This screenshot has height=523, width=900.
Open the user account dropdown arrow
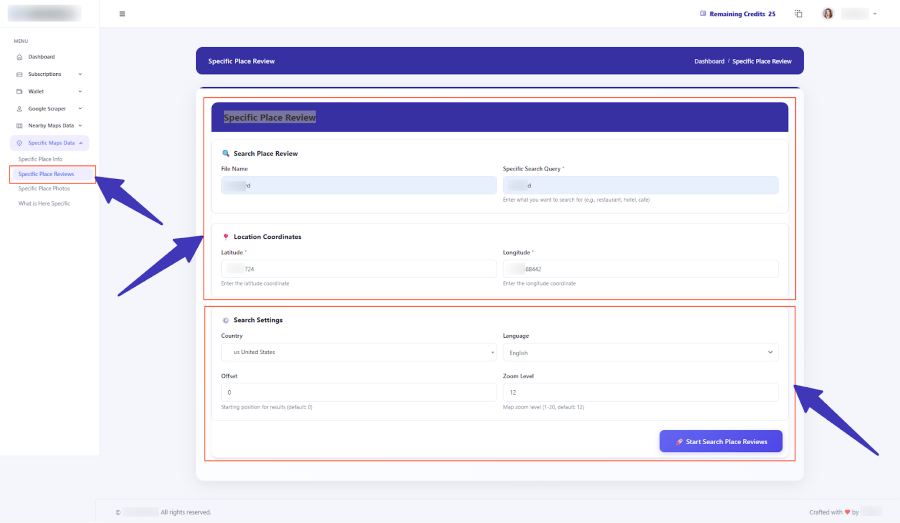point(875,14)
